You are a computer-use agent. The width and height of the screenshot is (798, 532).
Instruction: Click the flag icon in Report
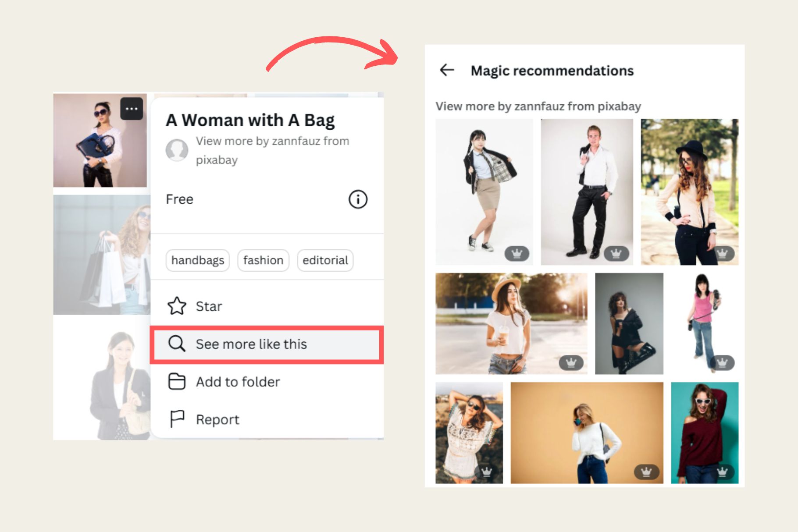[177, 419]
